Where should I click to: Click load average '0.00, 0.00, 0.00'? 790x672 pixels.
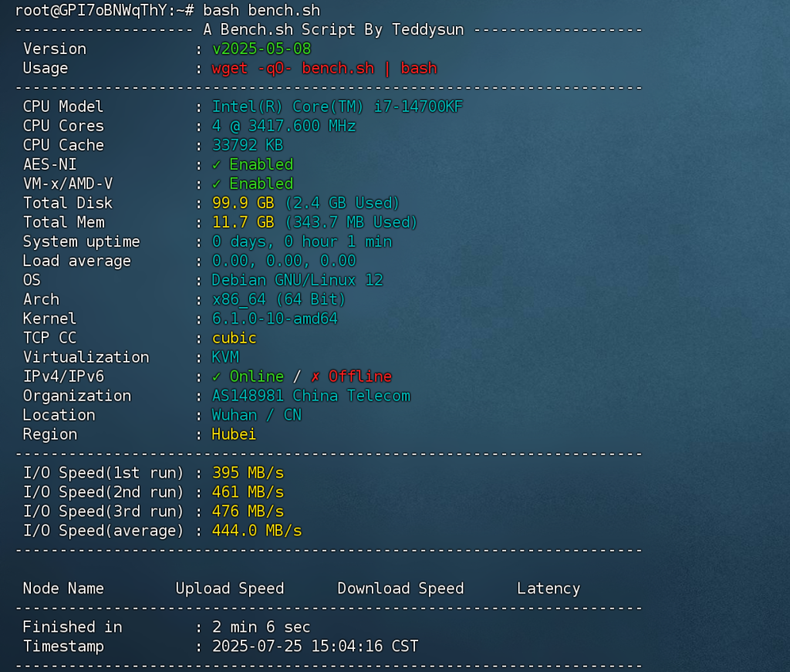tap(284, 261)
